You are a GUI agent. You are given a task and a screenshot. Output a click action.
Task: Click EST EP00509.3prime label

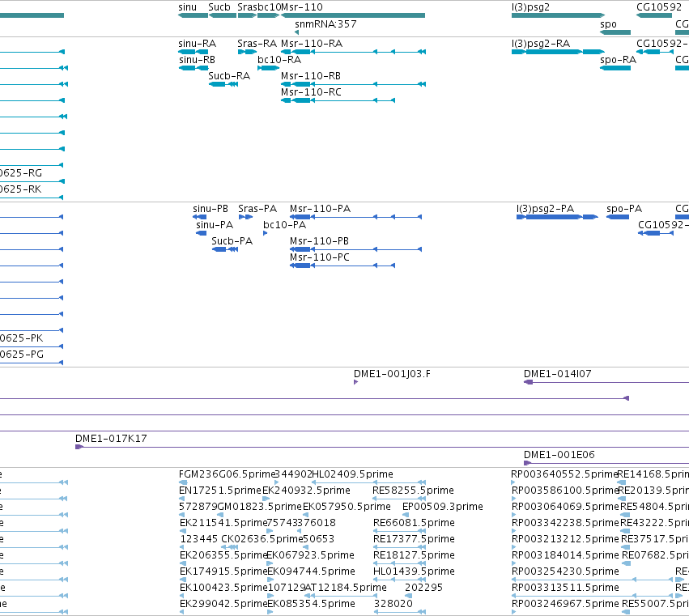point(443,507)
